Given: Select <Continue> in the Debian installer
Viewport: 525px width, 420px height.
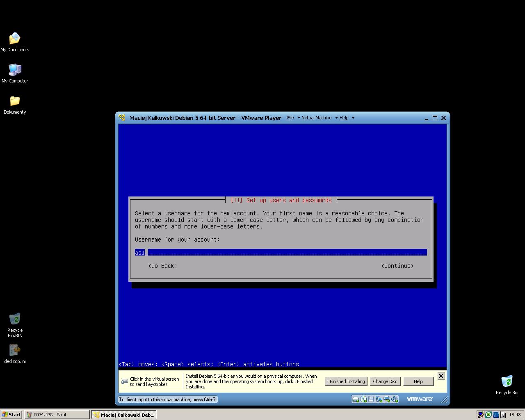Looking at the screenshot, I should [397, 266].
